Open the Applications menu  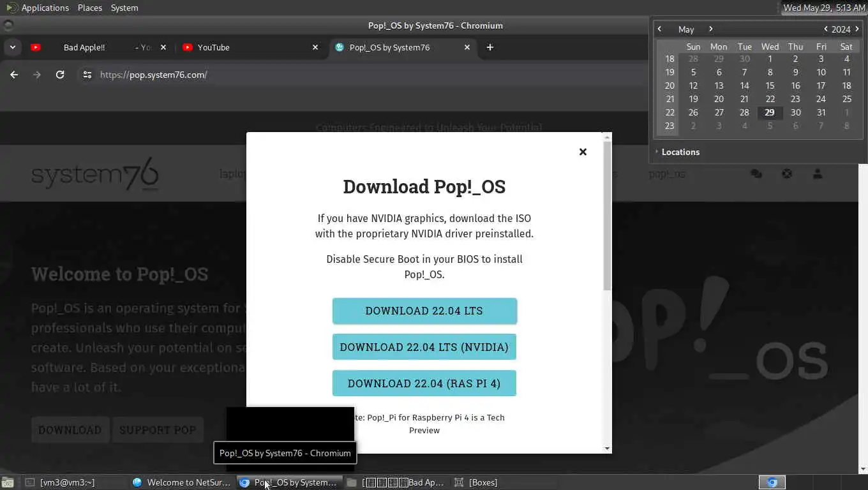pyautogui.click(x=45, y=8)
